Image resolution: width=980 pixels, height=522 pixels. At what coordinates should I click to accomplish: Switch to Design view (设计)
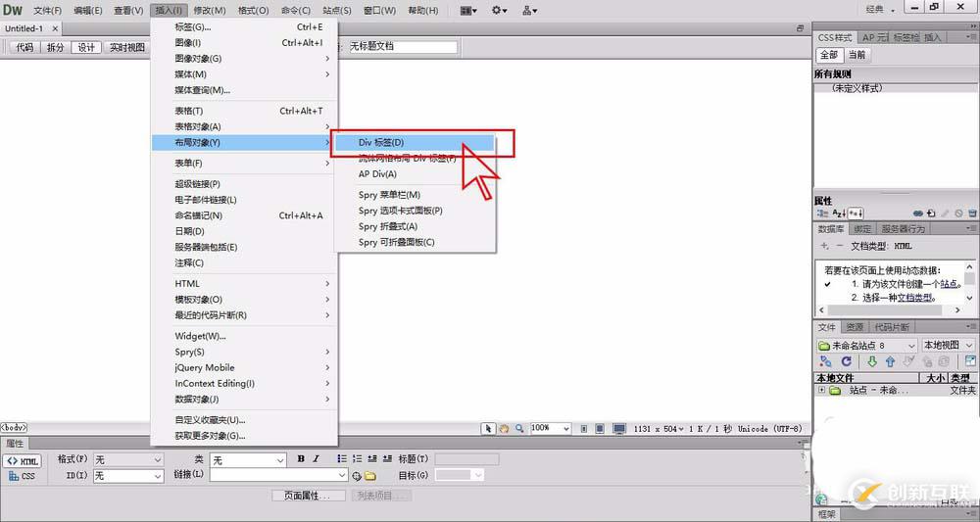[x=86, y=47]
